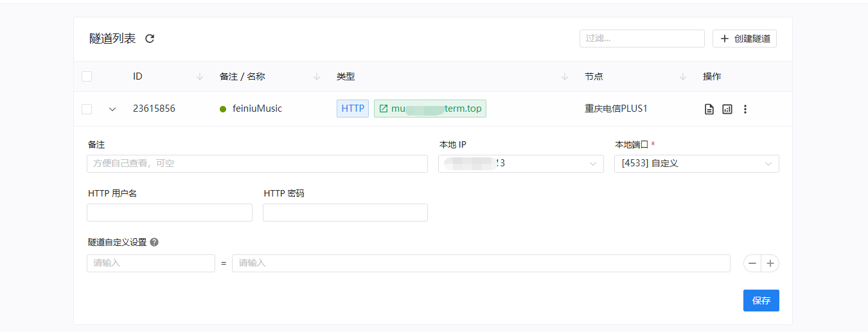Open the three-dot more actions menu
This screenshot has height=332, width=868.
tap(745, 109)
